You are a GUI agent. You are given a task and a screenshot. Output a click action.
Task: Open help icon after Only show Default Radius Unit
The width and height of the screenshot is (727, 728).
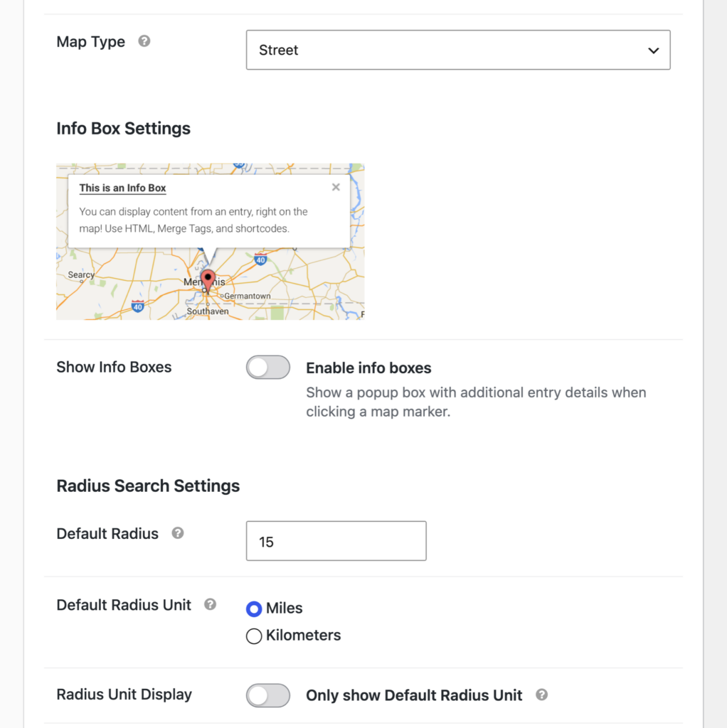[x=541, y=695]
